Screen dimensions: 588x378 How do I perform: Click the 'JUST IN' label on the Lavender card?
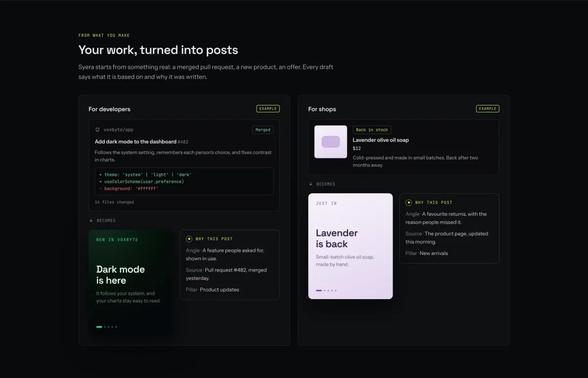tap(326, 203)
